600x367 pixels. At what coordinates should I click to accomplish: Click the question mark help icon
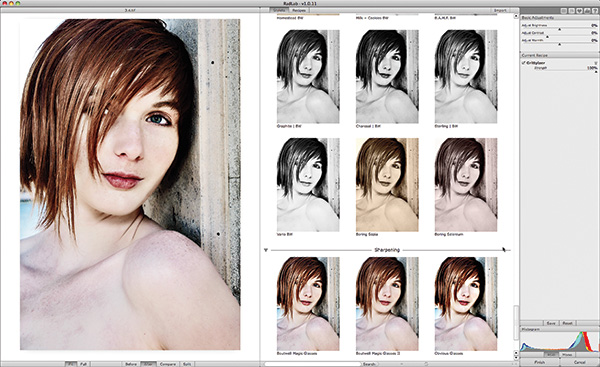click(x=595, y=11)
